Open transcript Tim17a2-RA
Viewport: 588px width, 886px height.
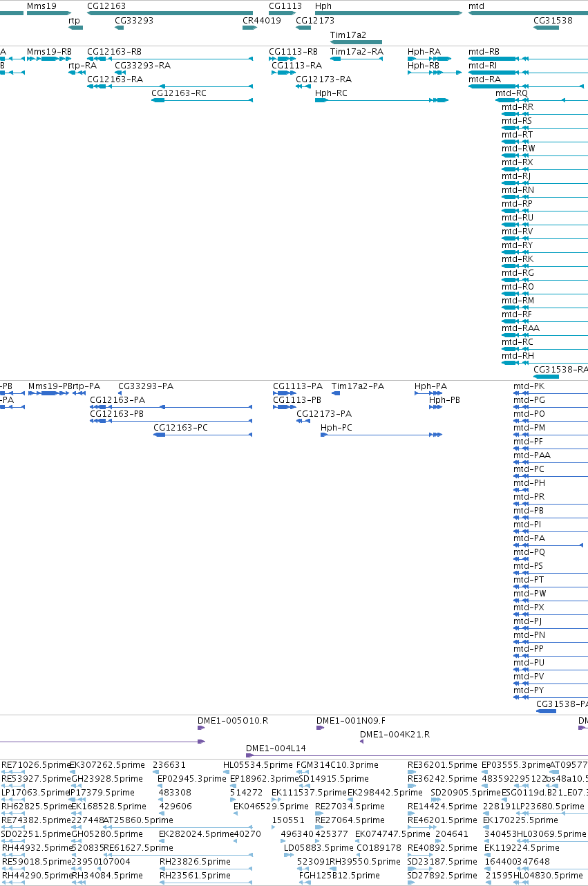[357, 52]
